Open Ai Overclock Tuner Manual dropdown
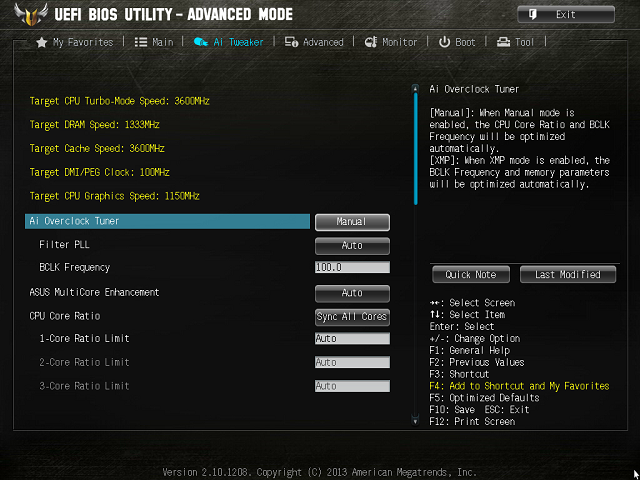Viewport: 640px width, 480px height. tap(352, 222)
